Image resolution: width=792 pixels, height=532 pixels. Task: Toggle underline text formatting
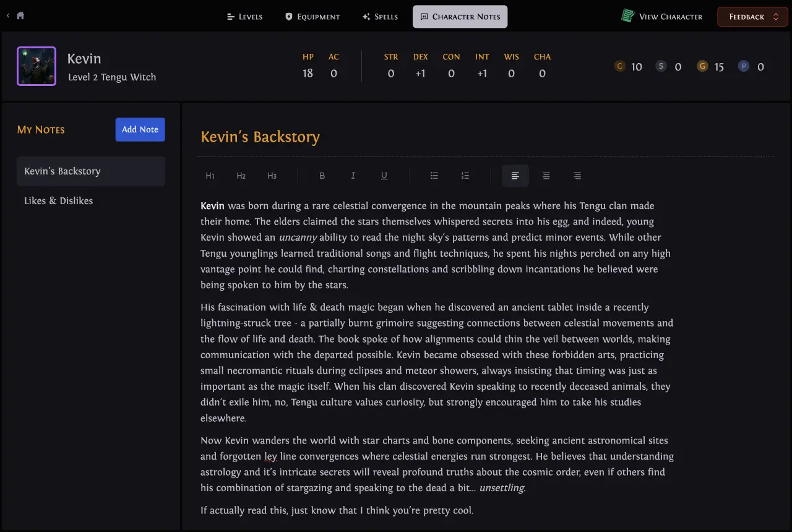(384, 176)
